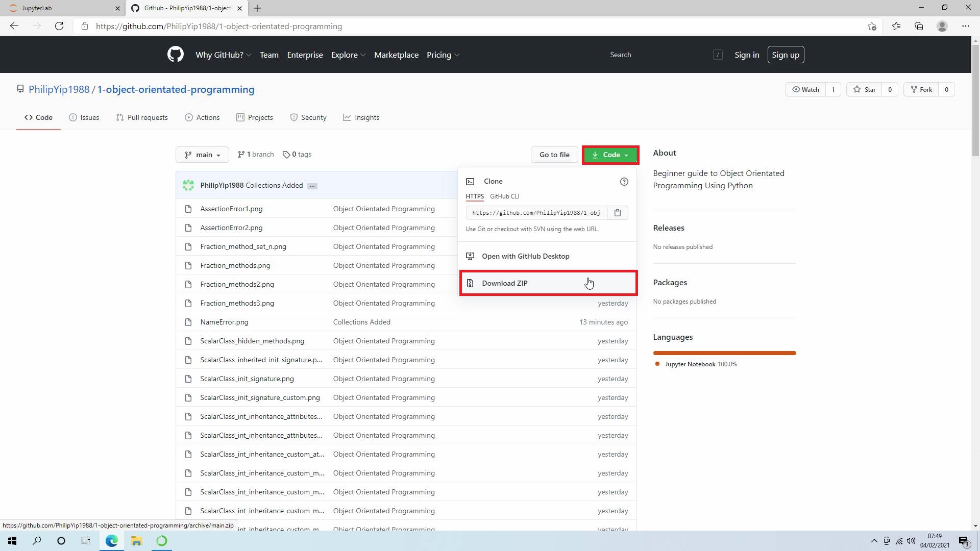Click 1 branch link
The height and width of the screenshot is (551, 980).
click(256, 154)
